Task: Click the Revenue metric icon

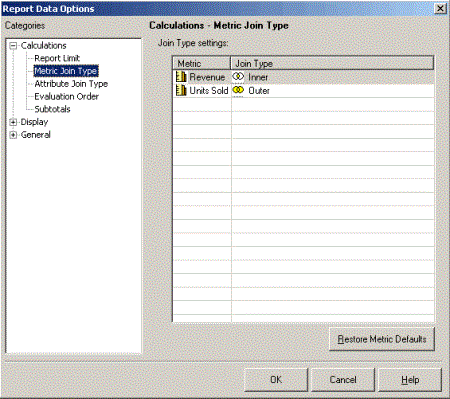Action: pyautogui.click(x=181, y=77)
